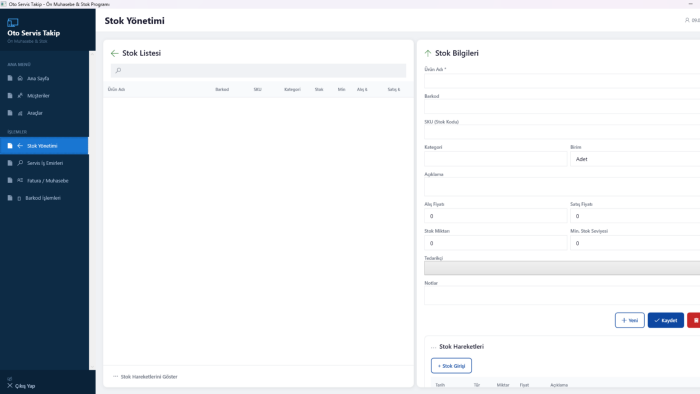The width and height of the screenshot is (700, 394).
Task: Go to Fatura / Muhasebe section
Action: click(x=44, y=180)
